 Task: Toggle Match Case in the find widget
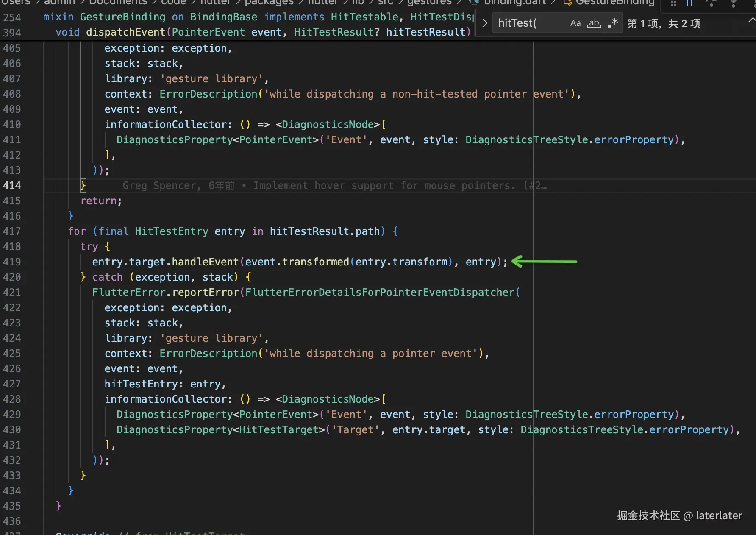[x=575, y=23]
